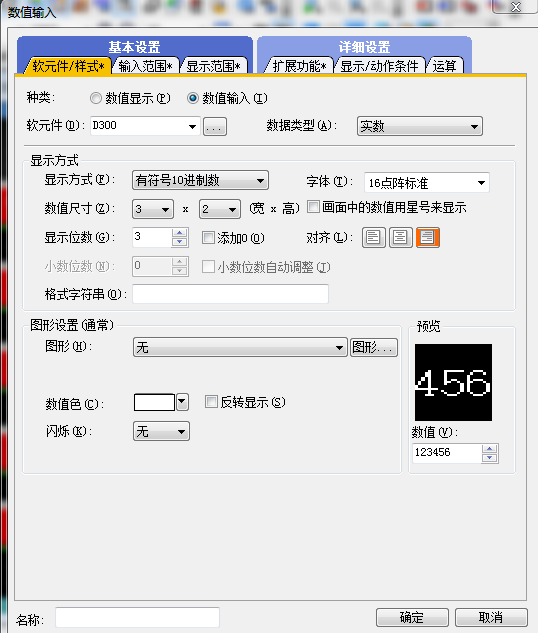Expand the 显示方式 format dropdown

(x=200, y=180)
